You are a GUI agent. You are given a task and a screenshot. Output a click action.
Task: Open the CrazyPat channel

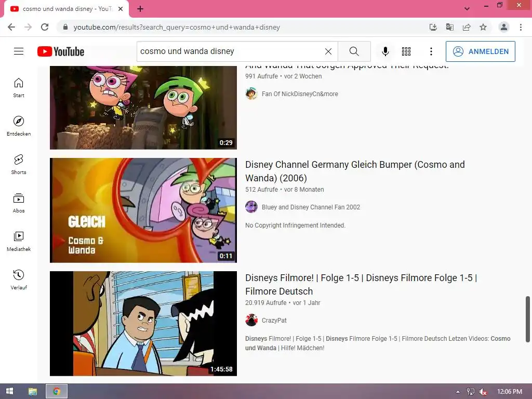coord(274,320)
